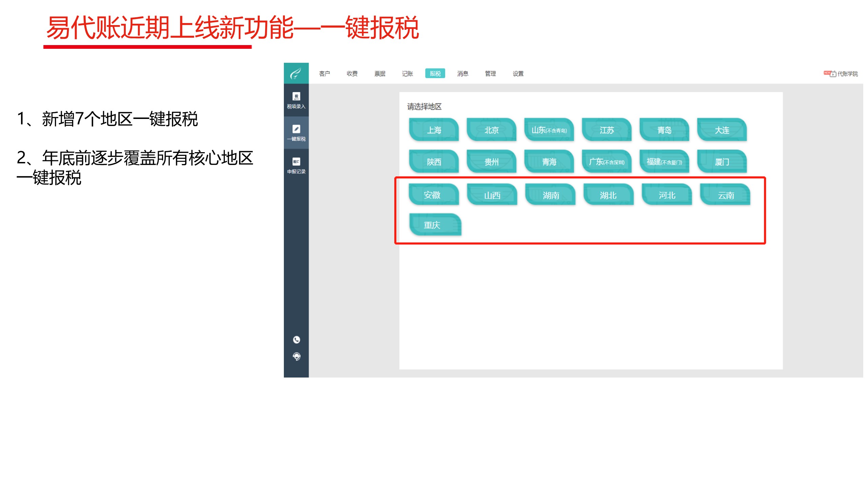Image resolution: width=868 pixels, height=488 pixels.
Task: Select the 江苏 region
Action: [607, 130]
